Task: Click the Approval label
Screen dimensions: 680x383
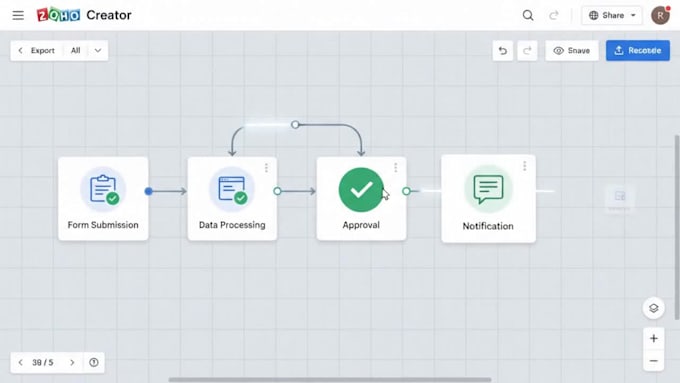Action: [x=361, y=225]
